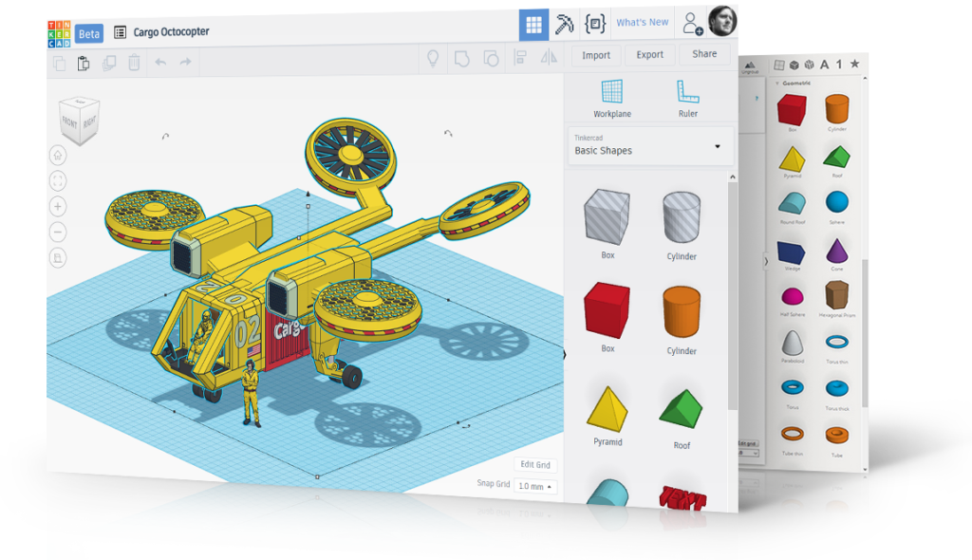Click the Cargo Octocopter design name
972x560 pixels.
pyautogui.click(x=171, y=31)
